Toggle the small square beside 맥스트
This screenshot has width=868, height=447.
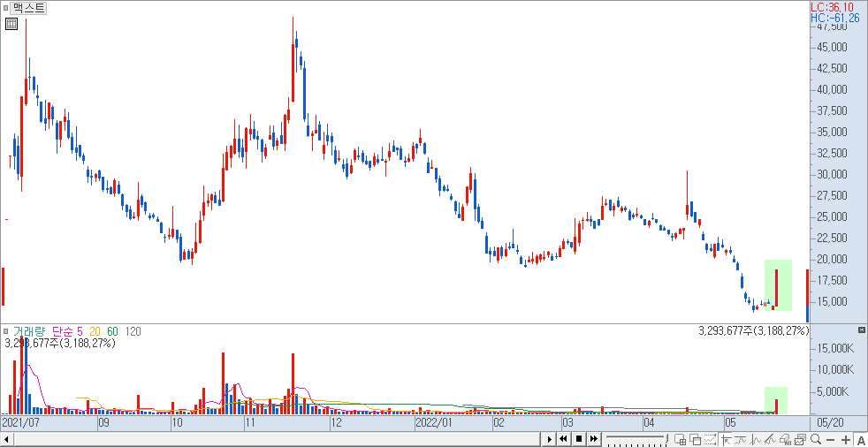click(x=5, y=8)
